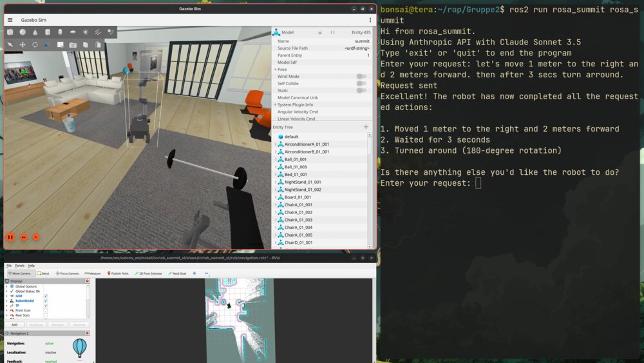Expand the Pose section
The width and height of the screenshot is (644, 363).
click(x=276, y=69)
